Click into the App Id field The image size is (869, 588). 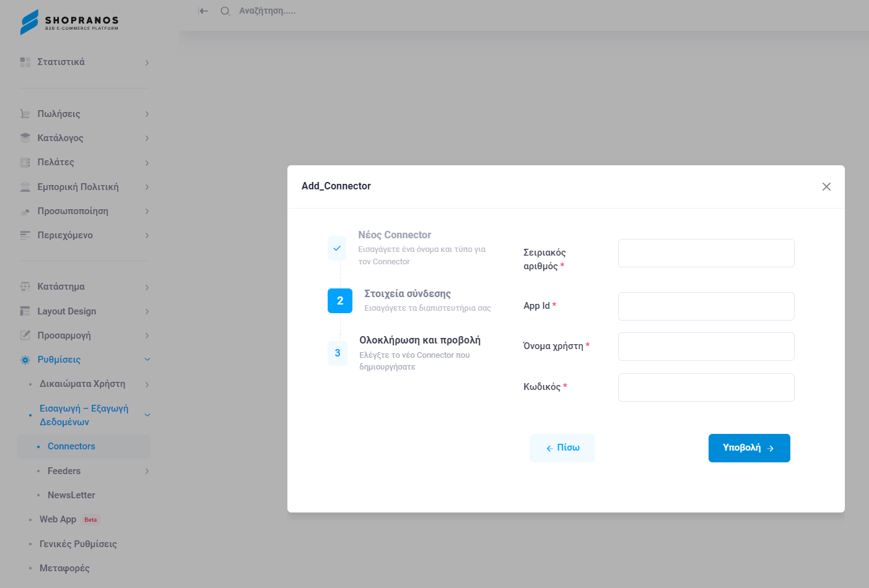pos(706,306)
